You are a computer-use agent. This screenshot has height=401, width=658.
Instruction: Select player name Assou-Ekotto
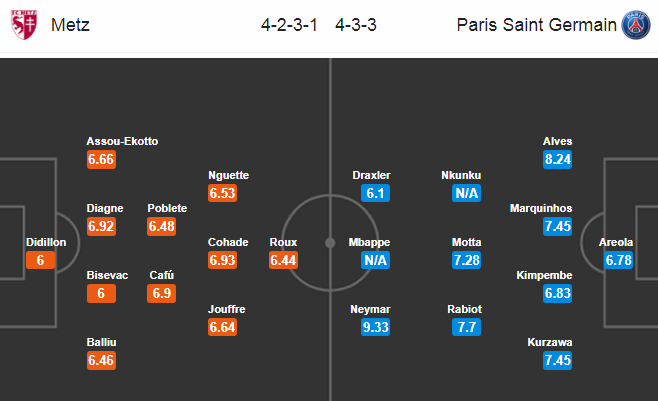click(122, 141)
